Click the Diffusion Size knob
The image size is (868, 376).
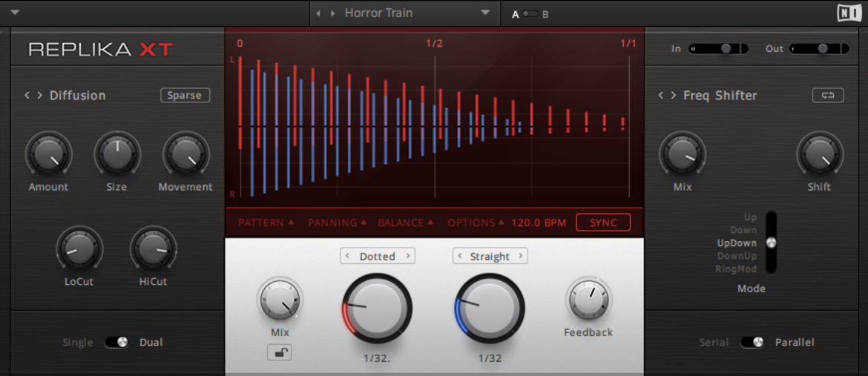click(x=117, y=154)
